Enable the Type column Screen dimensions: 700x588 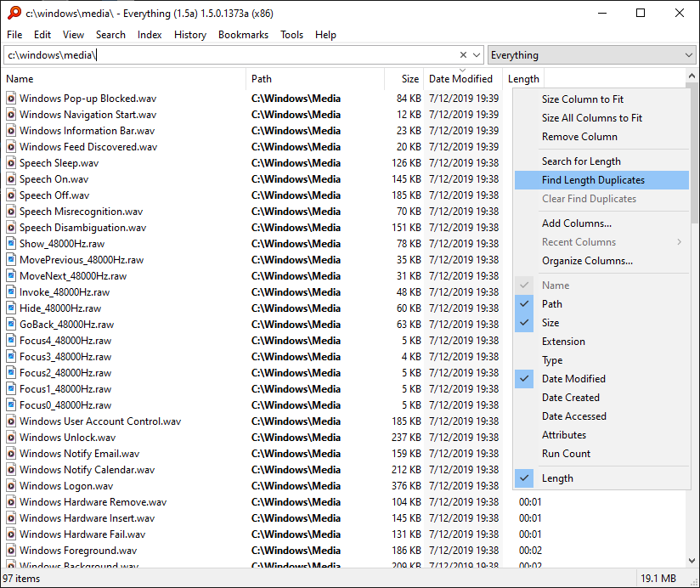pos(601,360)
